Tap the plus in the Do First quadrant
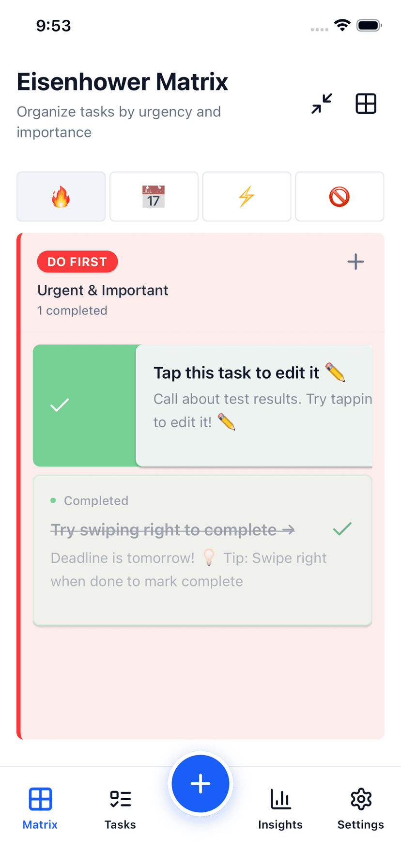Viewport: 401px width, 868px height. click(355, 262)
